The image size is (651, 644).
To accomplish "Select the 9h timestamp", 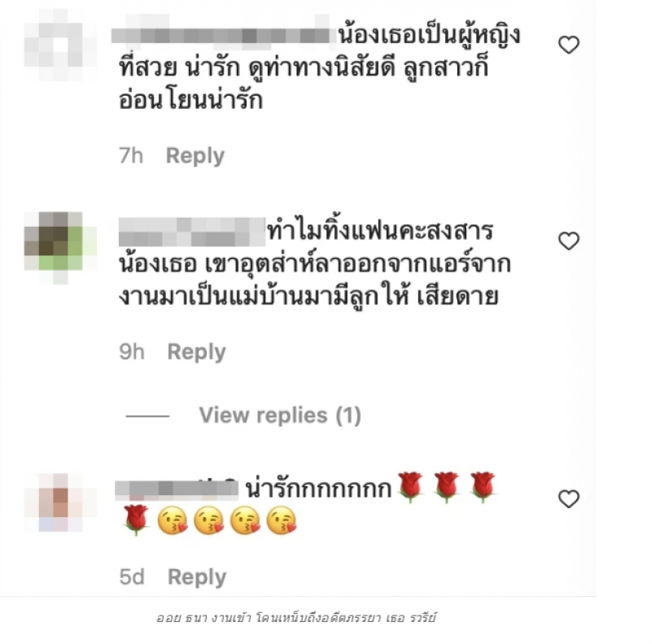I will (x=132, y=352).
